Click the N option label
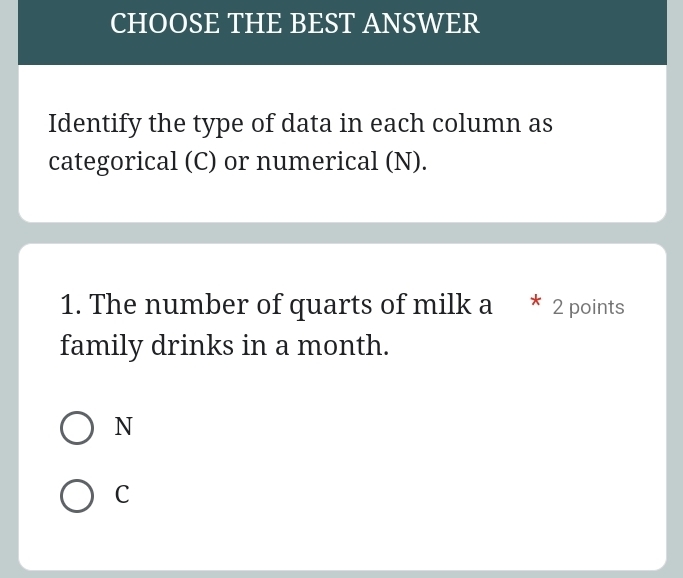 click(x=123, y=427)
